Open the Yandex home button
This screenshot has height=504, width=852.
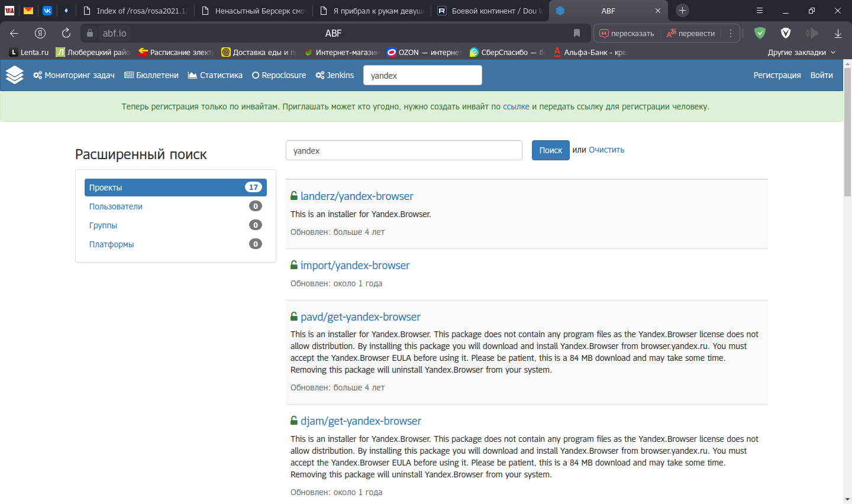point(40,33)
